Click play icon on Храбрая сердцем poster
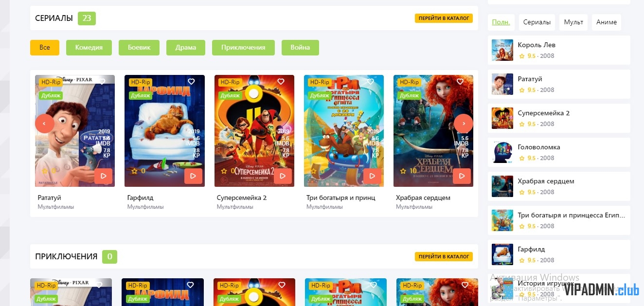Screen dimensions: 644x306 (x=462, y=176)
